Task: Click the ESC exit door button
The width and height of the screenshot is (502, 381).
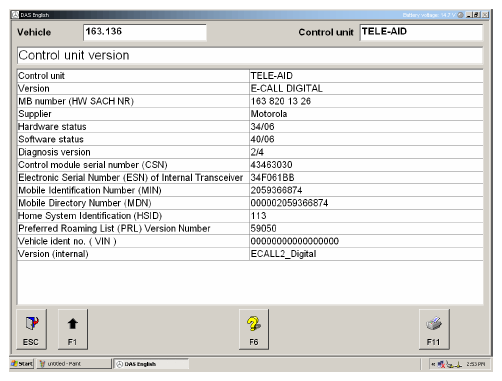Action: click(31, 329)
